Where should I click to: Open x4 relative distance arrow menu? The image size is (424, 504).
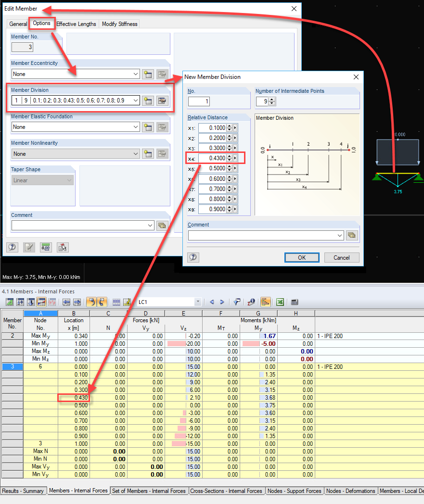pos(235,158)
